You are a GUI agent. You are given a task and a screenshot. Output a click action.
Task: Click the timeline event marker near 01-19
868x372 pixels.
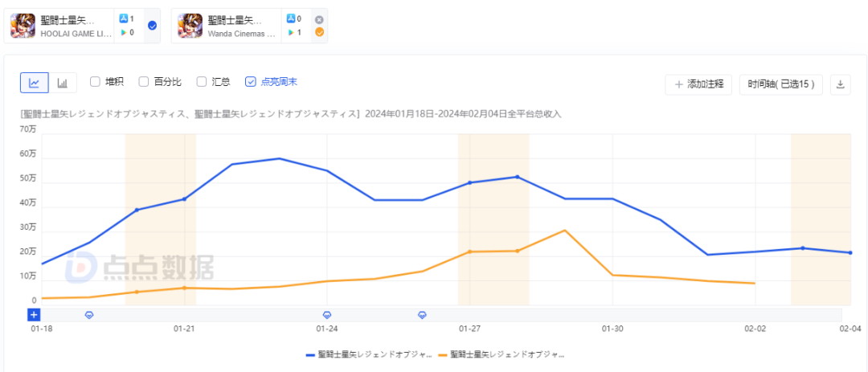pos(89,314)
